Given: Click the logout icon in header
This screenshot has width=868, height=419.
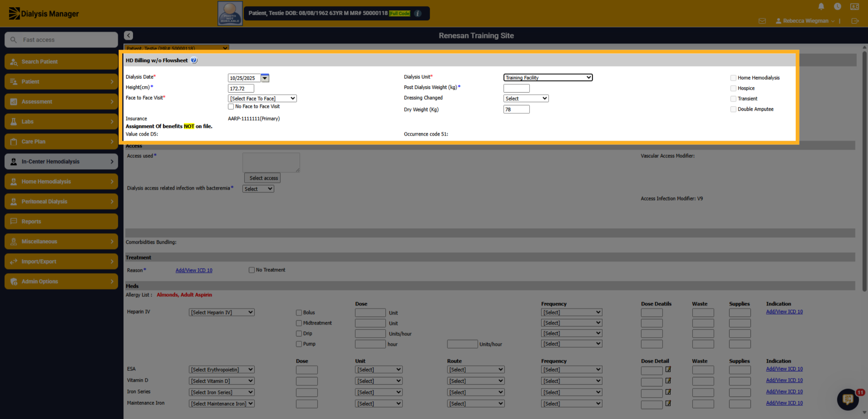Looking at the screenshot, I should click(x=855, y=21).
